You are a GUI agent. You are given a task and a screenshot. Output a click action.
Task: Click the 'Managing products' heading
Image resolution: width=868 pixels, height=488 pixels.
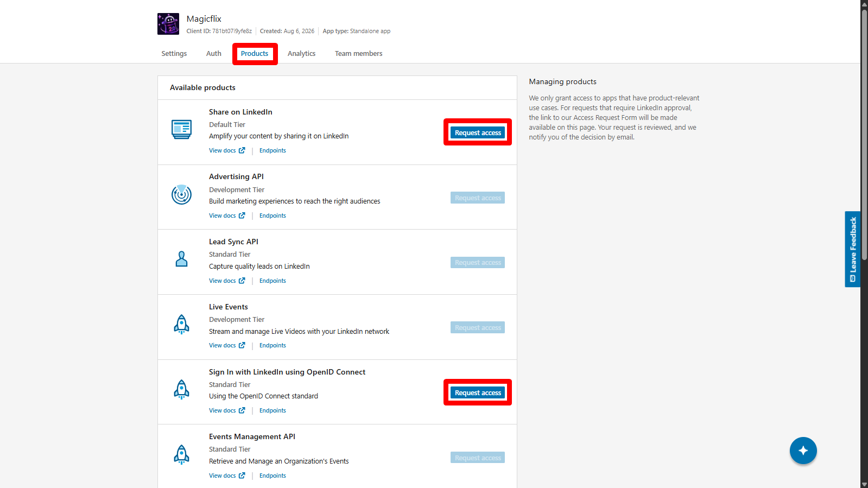[x=563, y=81]
